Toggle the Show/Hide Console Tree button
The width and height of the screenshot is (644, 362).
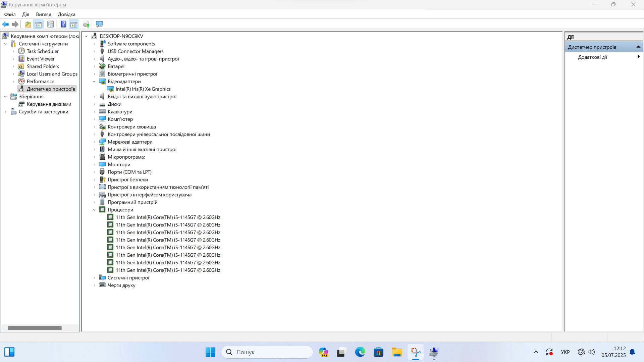(x=38, y=24)
